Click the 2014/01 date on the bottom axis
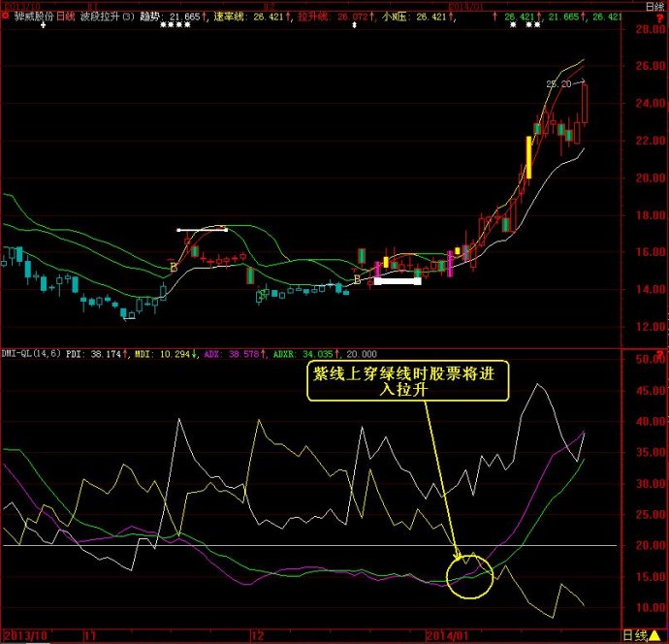This screenshot has width=669, height=644. coord(447,636)
